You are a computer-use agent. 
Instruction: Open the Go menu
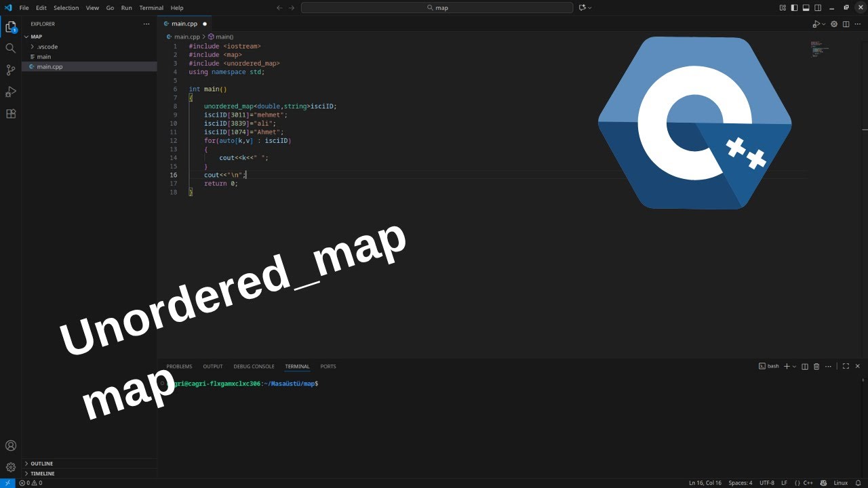click(110, 7)
